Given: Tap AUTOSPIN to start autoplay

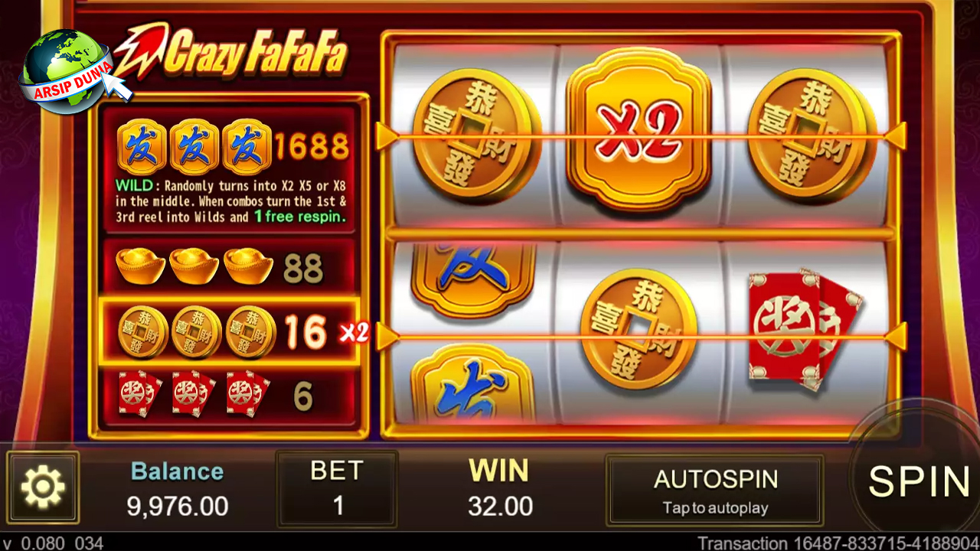Looking at the screenshot, I should pyautogui.click(x=715, y=491).
